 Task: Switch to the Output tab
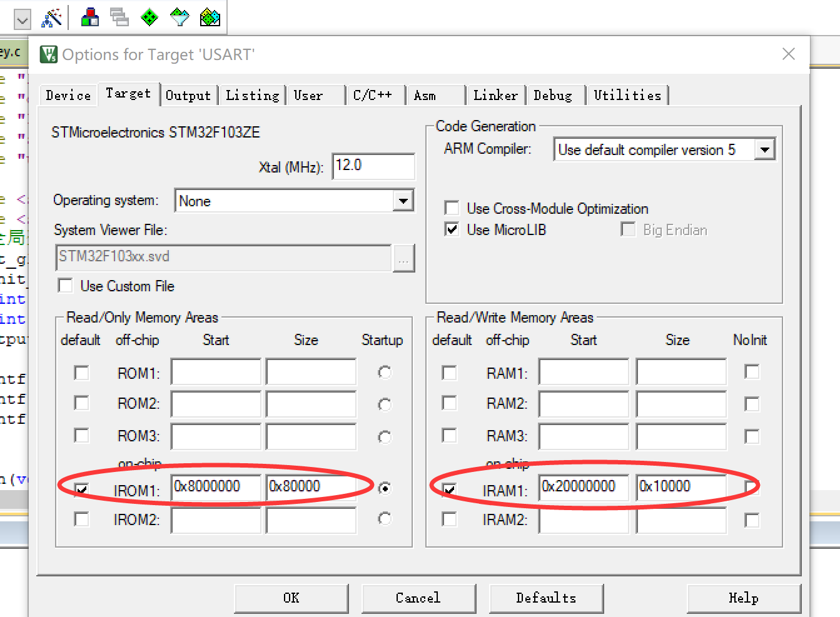click(188, 95)
